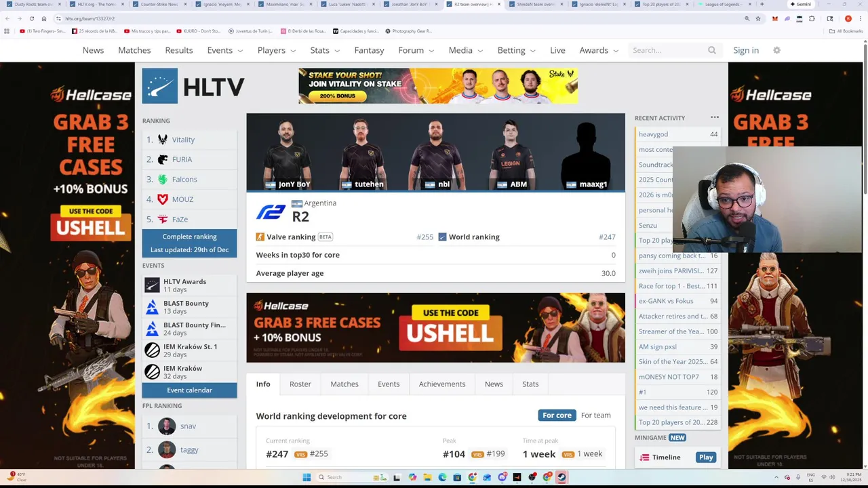The height and width of the screenshot is (488, 868).
Task: Click the Falcons team logo in ranking
Action: coord(163,180)
